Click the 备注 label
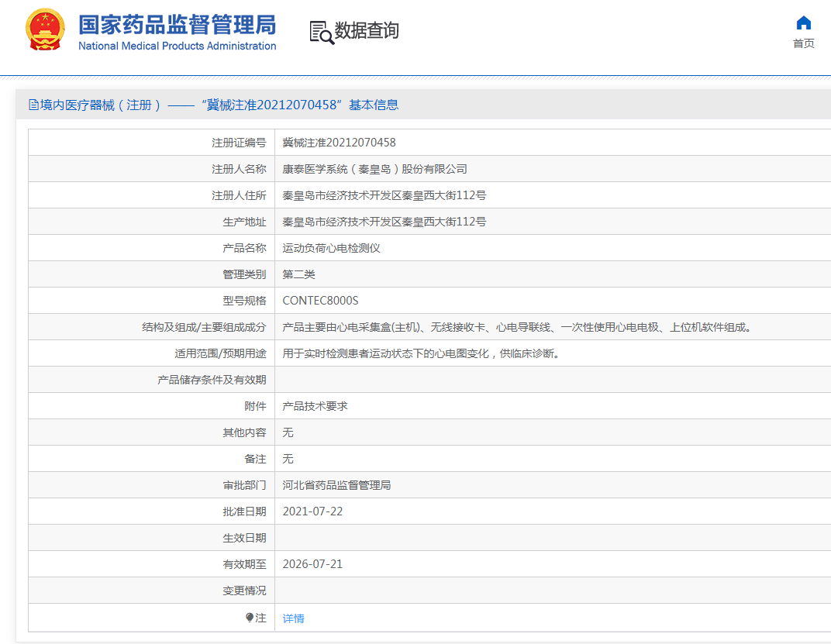Viewport: 831px width, 644px height. [x=255, y=459]
